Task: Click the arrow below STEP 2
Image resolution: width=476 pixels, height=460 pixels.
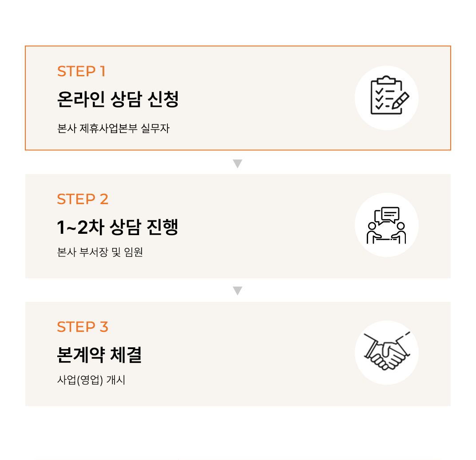Action: (238, 291)
